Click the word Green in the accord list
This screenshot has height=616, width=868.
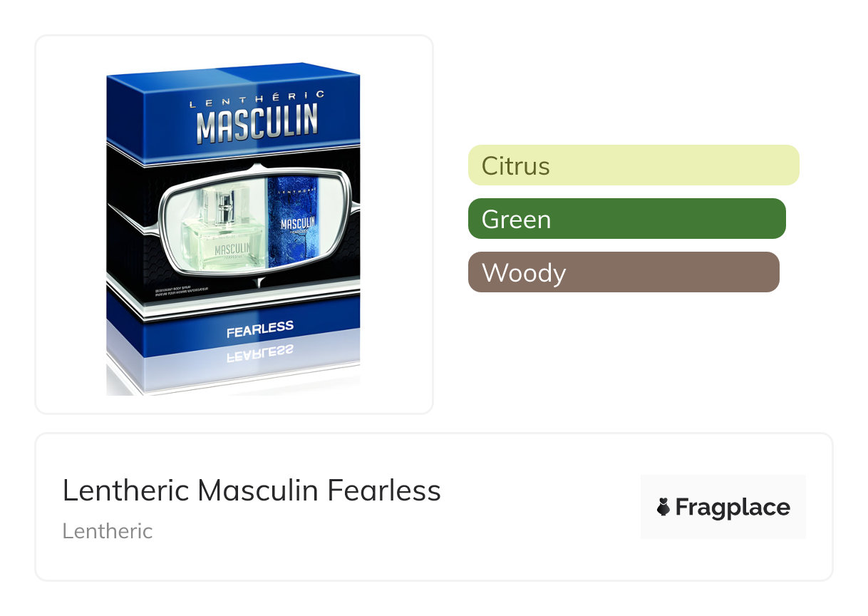tap(516, 219)
